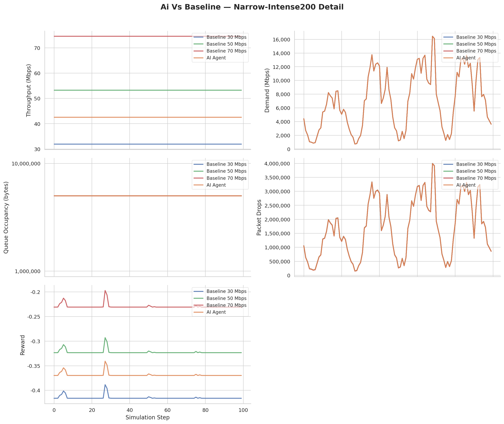The width and height of the screenshot is (504, 424).
Task: Click 'Baseline 70 Mbps' in Demand plot legend
Action: tap(476, 51)
